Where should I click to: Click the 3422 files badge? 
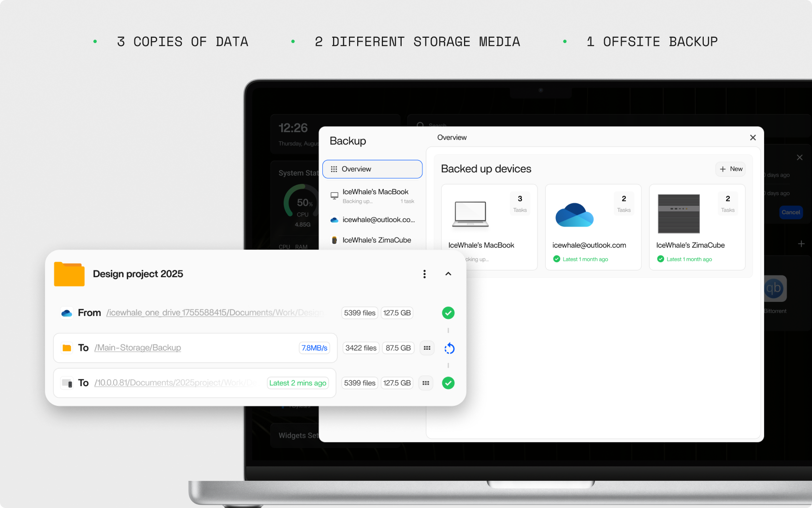[361, 348]
